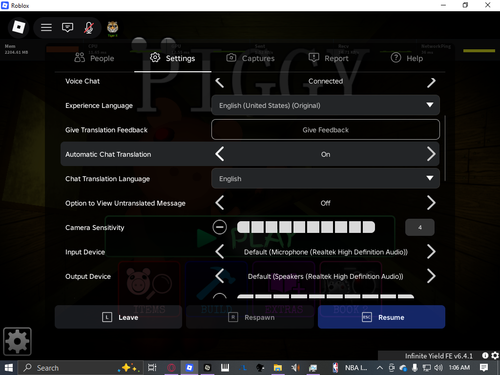Open File Explorer from the taskbar
Image resolution: width=500 pixels, height=375 pixels.
tap(277, 368)
